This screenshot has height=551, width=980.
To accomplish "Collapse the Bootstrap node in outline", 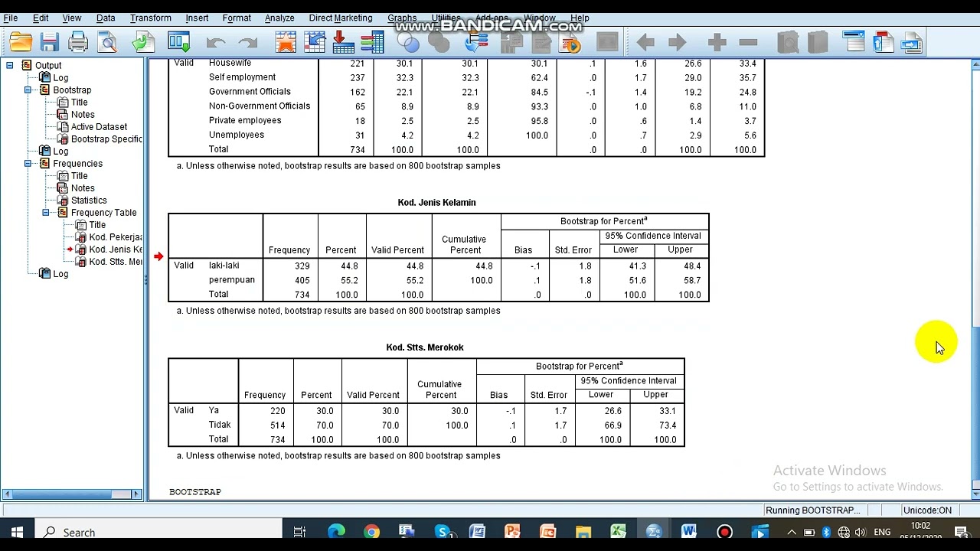I will click(x=28, y=90).
